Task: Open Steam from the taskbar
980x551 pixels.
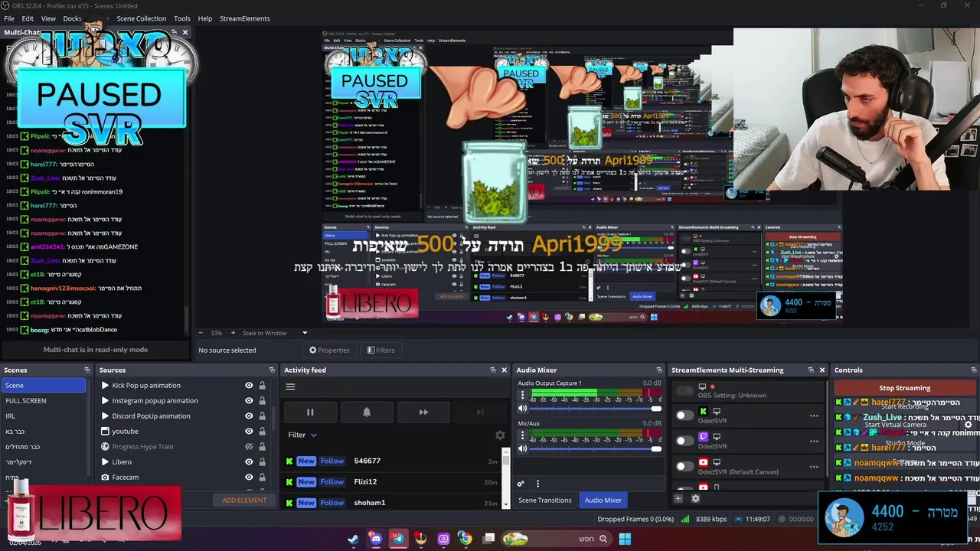Action: coord(353,539)
